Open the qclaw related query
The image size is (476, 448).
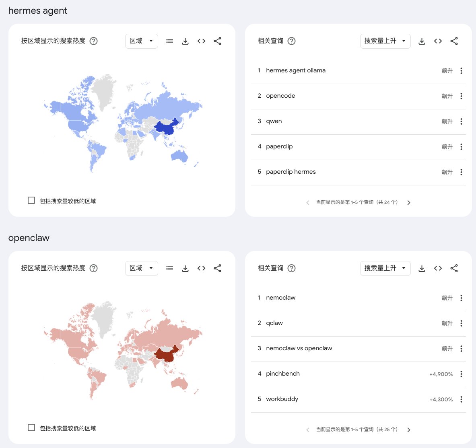(274, 323)
